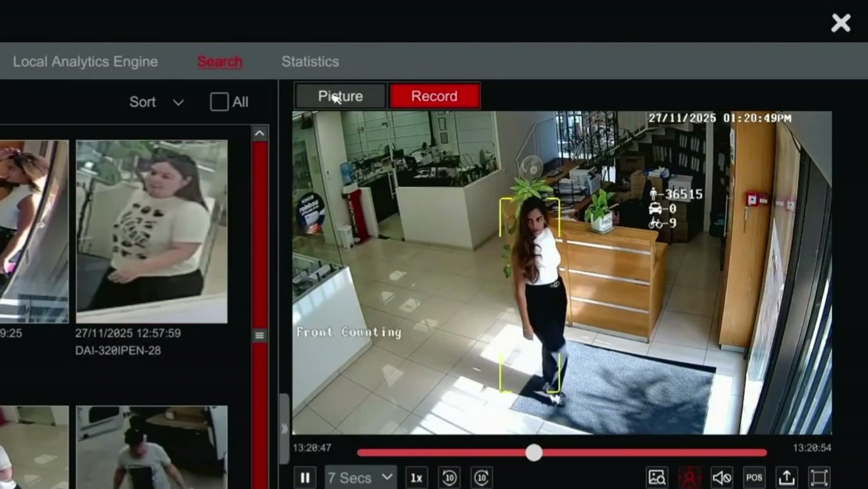Click the camera name DAI-320IPEN-28

pos(118,351)
